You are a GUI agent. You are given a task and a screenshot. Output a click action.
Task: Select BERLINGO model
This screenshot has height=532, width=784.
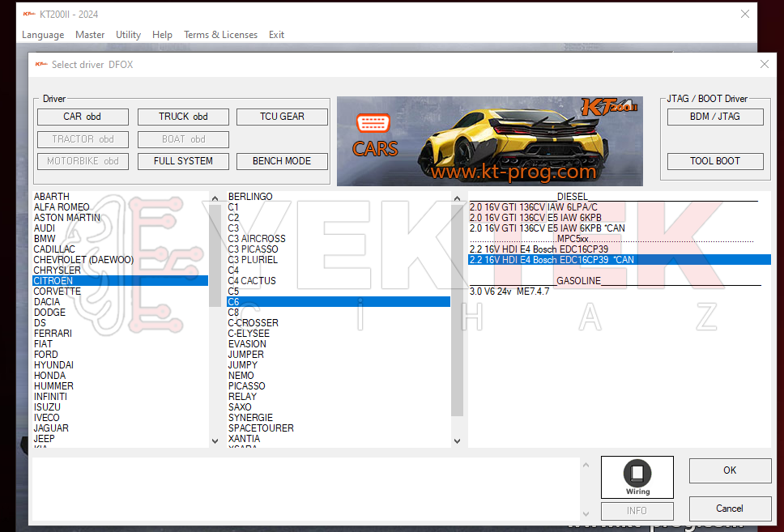pos(339,197)
